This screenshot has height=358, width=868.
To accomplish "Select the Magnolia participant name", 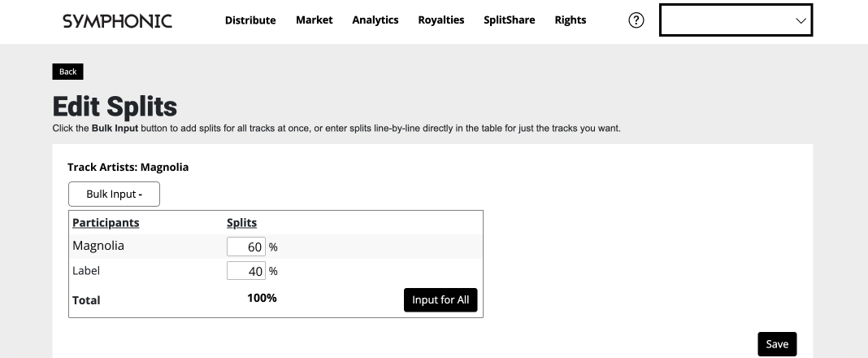I will (98, 246).
